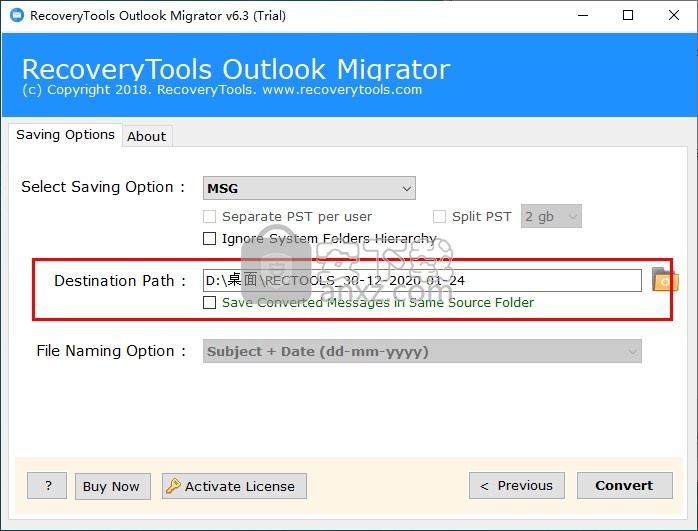
Task: Browse for destination folder icon
Action: pos(665,280)
